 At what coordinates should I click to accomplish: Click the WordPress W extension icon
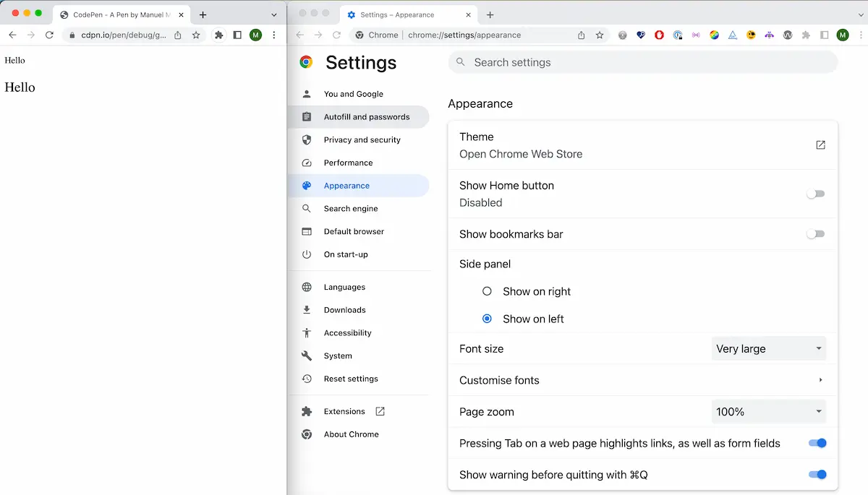click(788, 35)
